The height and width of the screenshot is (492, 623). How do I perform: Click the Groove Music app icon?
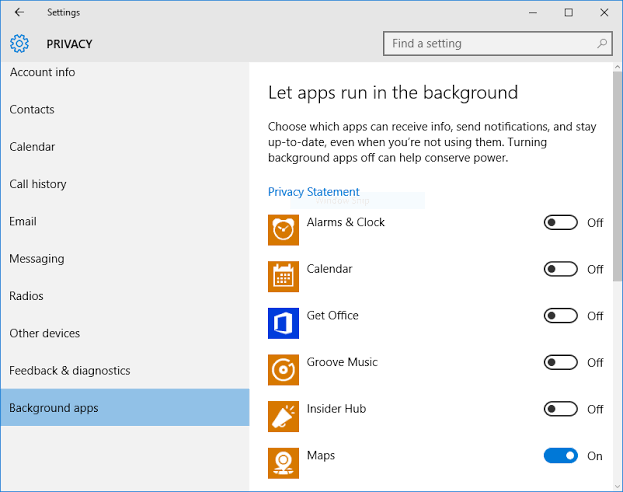pos(284,370)
